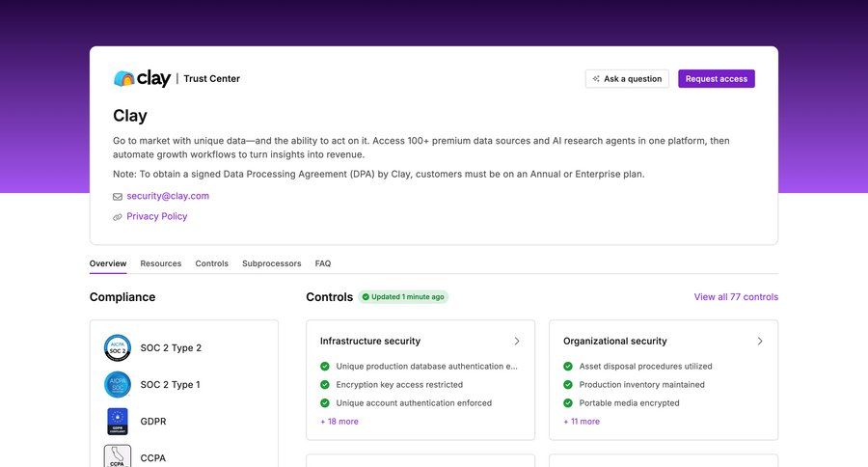This screenshot has height=467, width=868.
Task: Select the Overview tab
Action: (108, 263)
